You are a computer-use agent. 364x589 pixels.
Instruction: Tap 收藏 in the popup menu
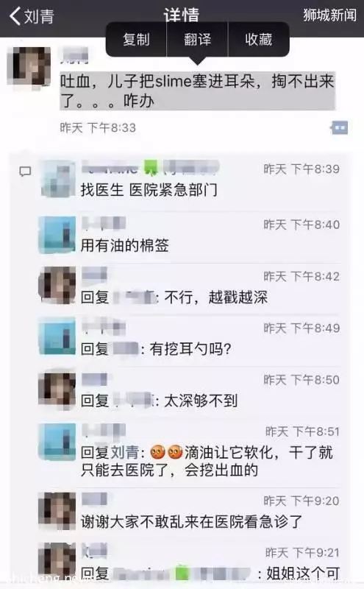tap(259, 40)
